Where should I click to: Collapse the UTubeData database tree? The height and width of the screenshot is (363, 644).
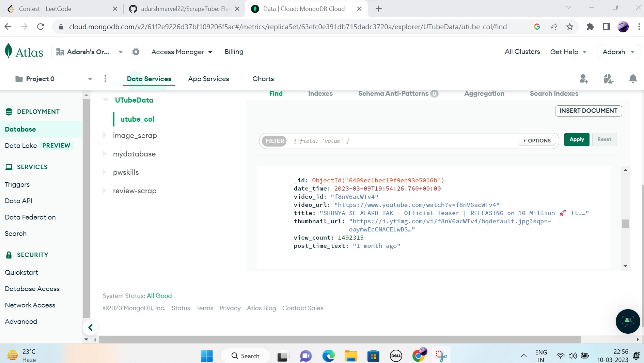click(x=106, y=100)
